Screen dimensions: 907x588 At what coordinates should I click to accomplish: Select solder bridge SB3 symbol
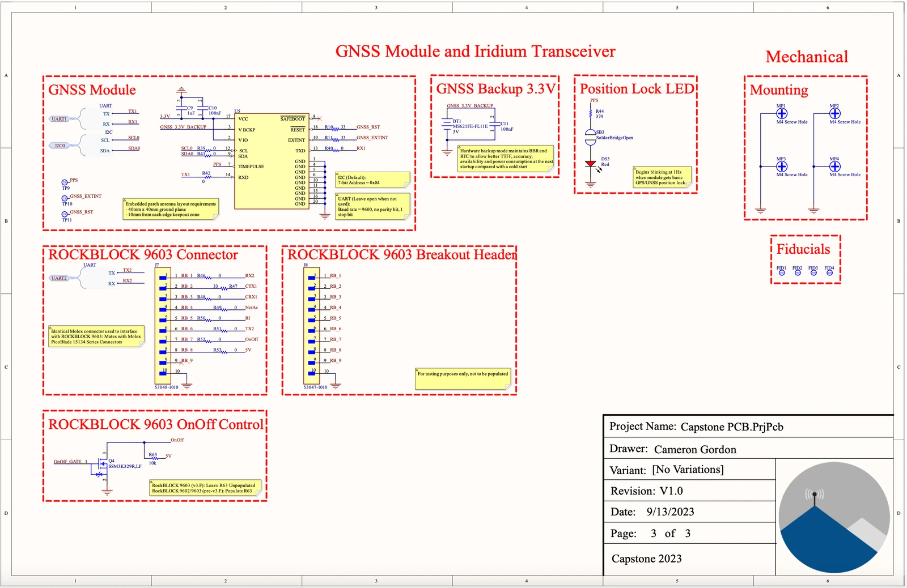(591, 137)
